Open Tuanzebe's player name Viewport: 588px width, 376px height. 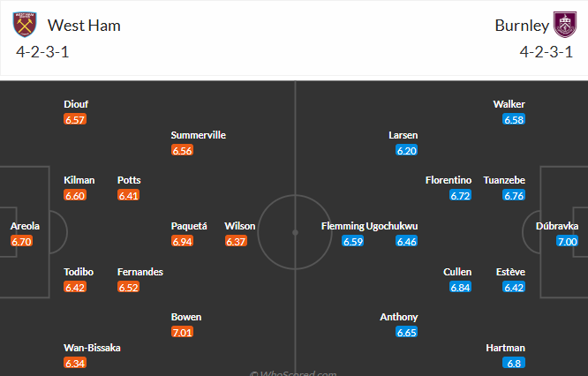tap(504, 180)
